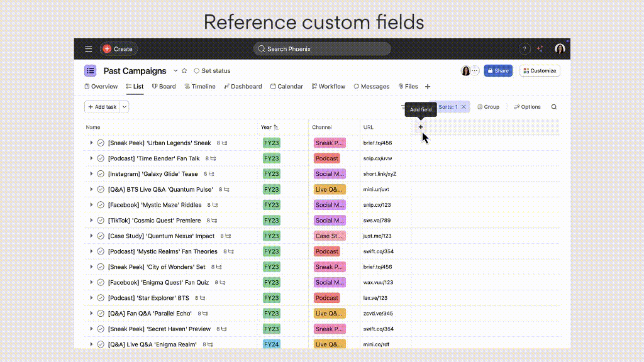
Task: Open Past Campaigns title dropdown chevron
Action: 175,71
